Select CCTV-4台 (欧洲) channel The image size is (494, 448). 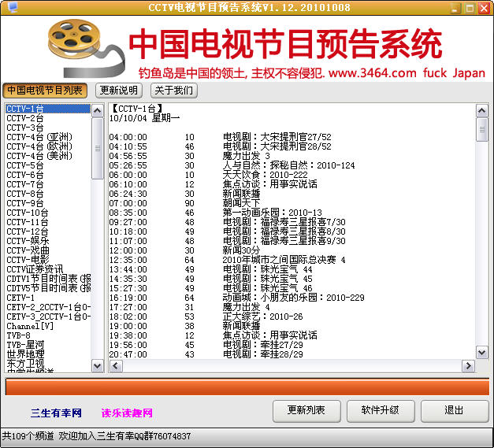coord(48,146)
